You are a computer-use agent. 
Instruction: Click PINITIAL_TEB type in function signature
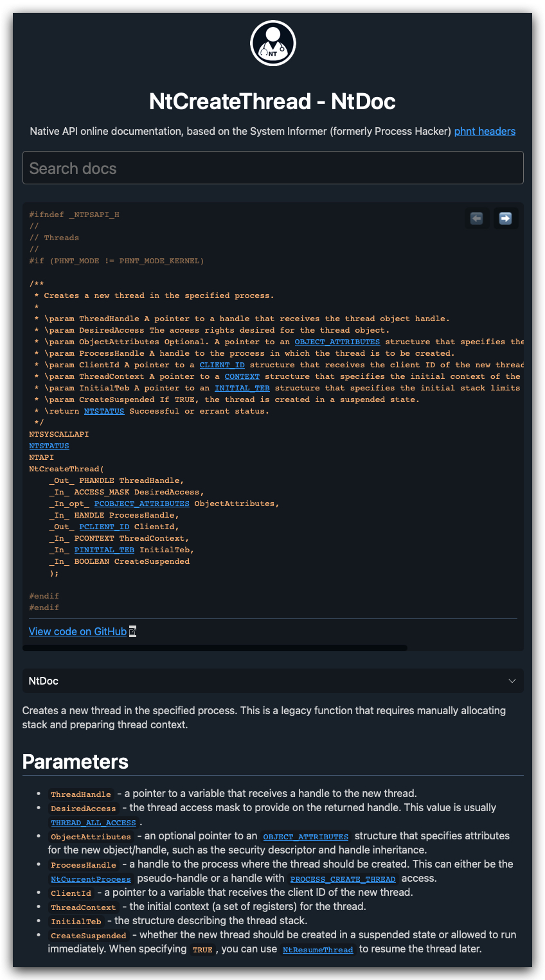coord(104,550)
